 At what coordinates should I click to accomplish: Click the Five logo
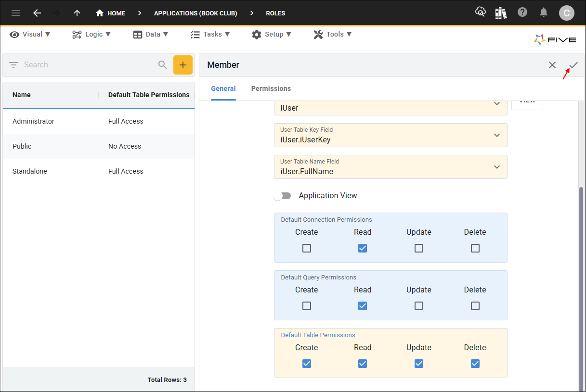tap(555, 39)
